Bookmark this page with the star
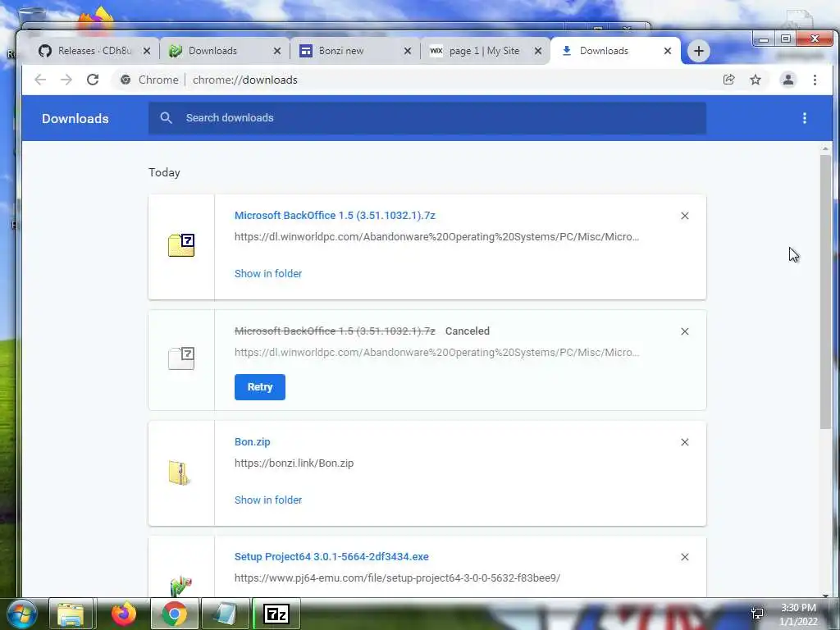 pos(756,80)
